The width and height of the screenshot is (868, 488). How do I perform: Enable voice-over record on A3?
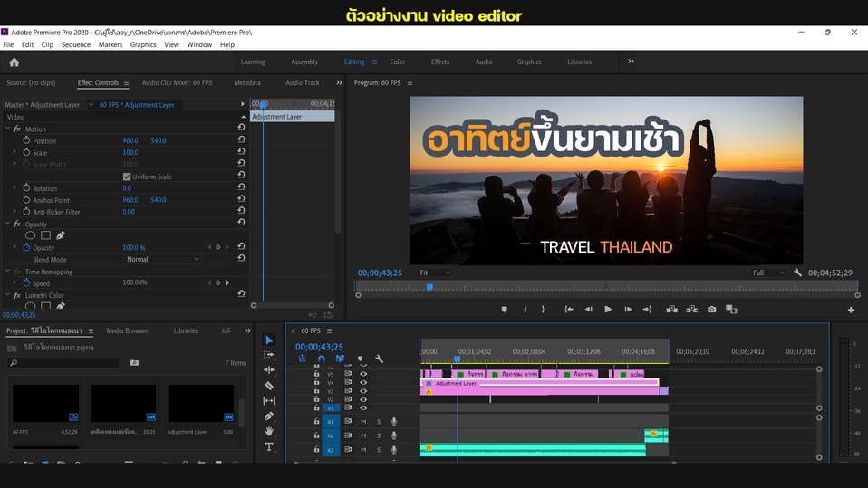[394, 450]
